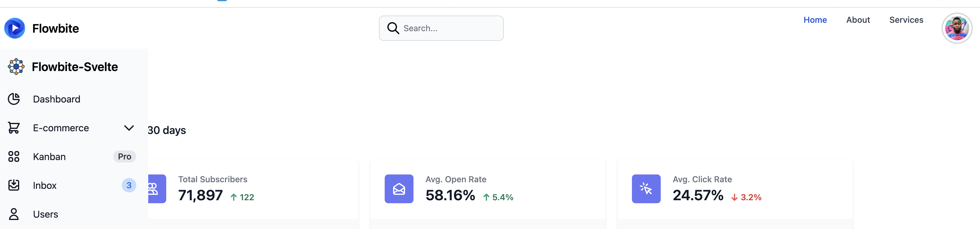Viewport: 980px width, 229px height.
Task: Click the Flowbite play logo
Action: [14, 28]
